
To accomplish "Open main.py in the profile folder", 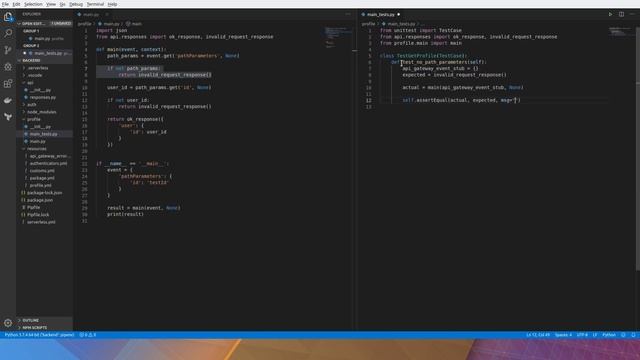I will [44, 141].
